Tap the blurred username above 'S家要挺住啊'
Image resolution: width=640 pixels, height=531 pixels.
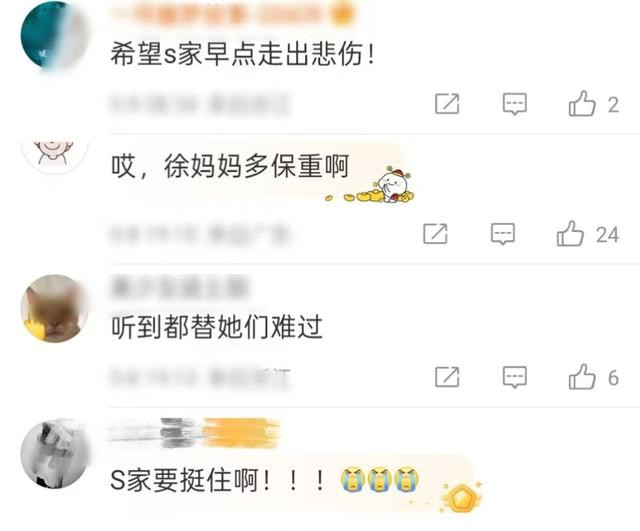(195, 433)
